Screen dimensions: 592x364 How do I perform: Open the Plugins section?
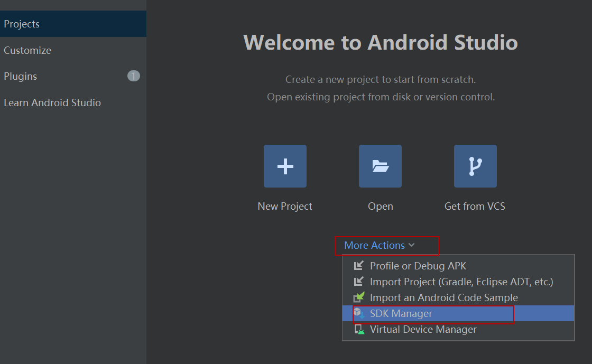73,76
